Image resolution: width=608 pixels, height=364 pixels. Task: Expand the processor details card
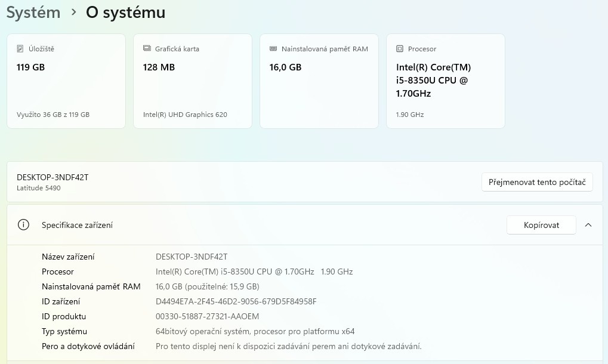pos(445,81)
